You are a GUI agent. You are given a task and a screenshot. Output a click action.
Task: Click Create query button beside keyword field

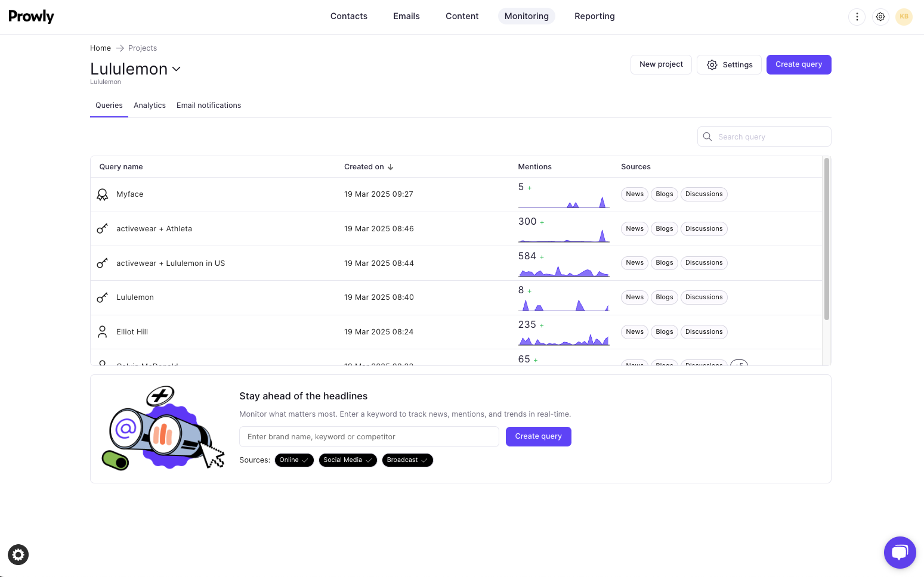[539, 436]
